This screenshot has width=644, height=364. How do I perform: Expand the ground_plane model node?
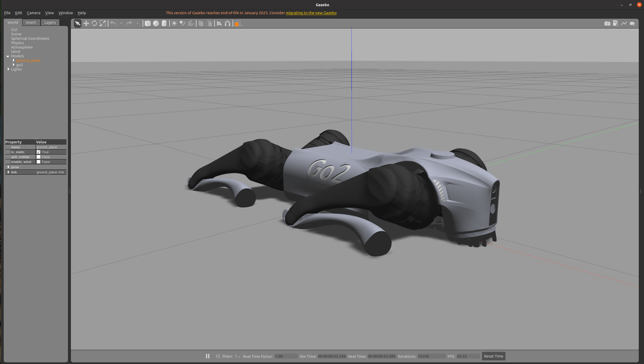click(x=13, y=60)
